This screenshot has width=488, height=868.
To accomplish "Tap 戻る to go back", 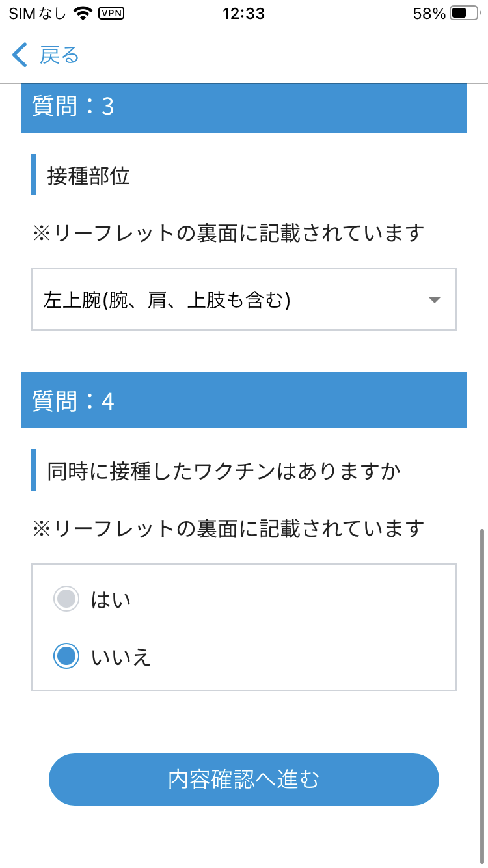I will pyautogui.click(x=60, y=56).
